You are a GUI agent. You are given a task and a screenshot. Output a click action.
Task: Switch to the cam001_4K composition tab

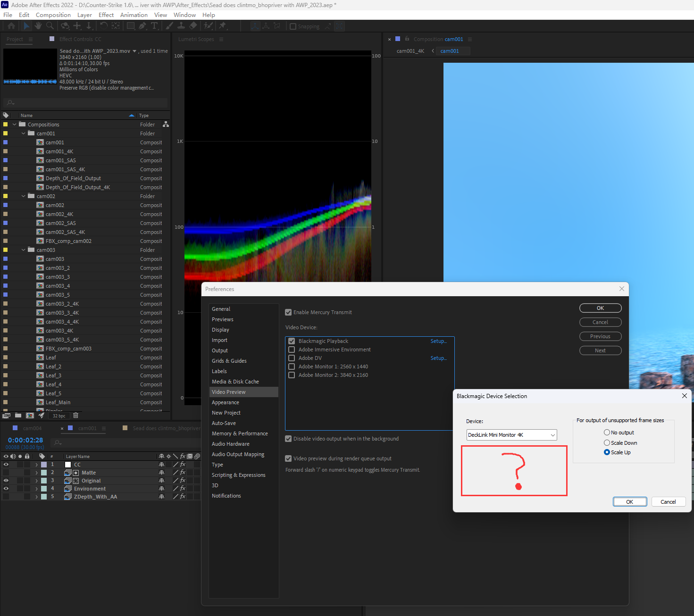[x=410, y=50]
